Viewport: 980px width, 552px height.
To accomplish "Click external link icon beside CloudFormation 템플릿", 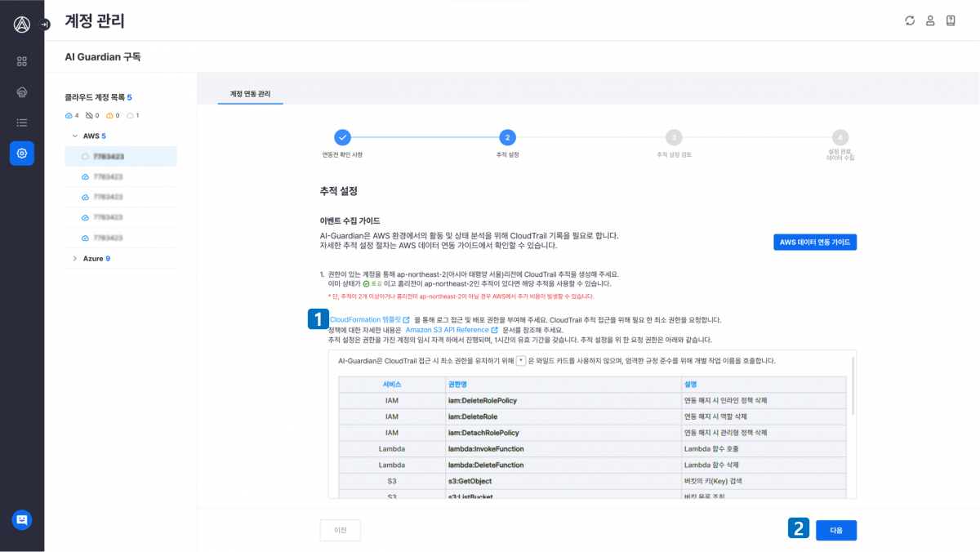I will pyautogui.click(x=407, y=319).
